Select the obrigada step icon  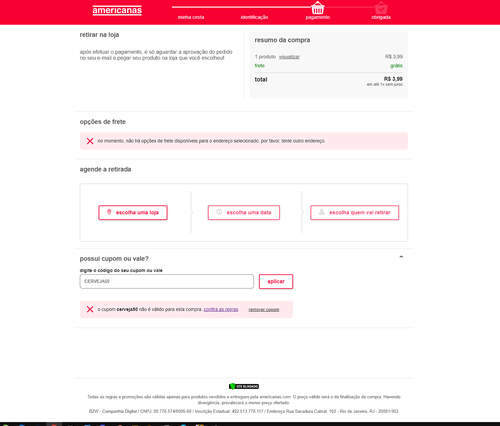381,8
